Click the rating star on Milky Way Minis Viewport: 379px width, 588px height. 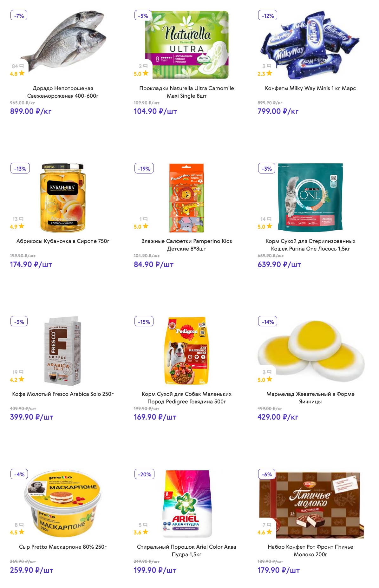click(x=269, y=73)
